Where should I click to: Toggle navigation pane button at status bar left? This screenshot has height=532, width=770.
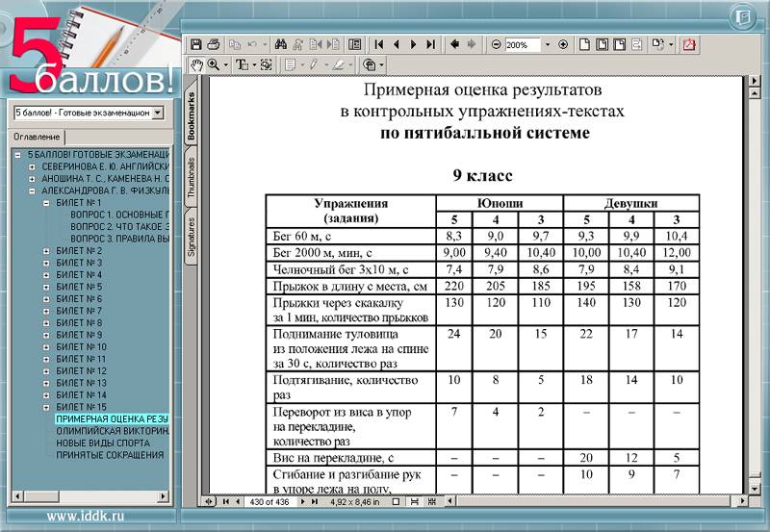pos(209,501)
